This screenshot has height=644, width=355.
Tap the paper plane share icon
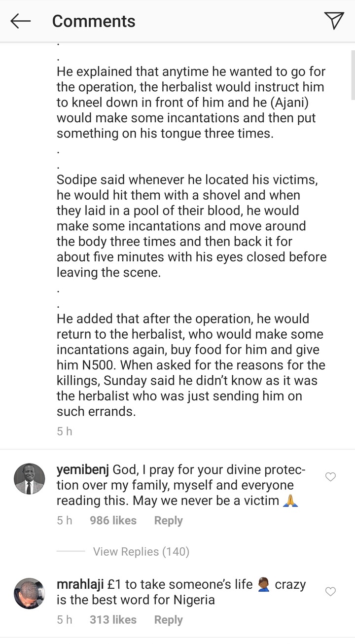[x=334, y=21]
